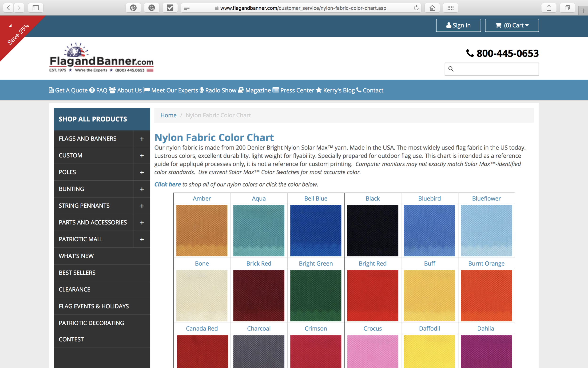Select the Brick Red fabric swatch
This screenshot has height=368, width=588.
coord(259,296)
